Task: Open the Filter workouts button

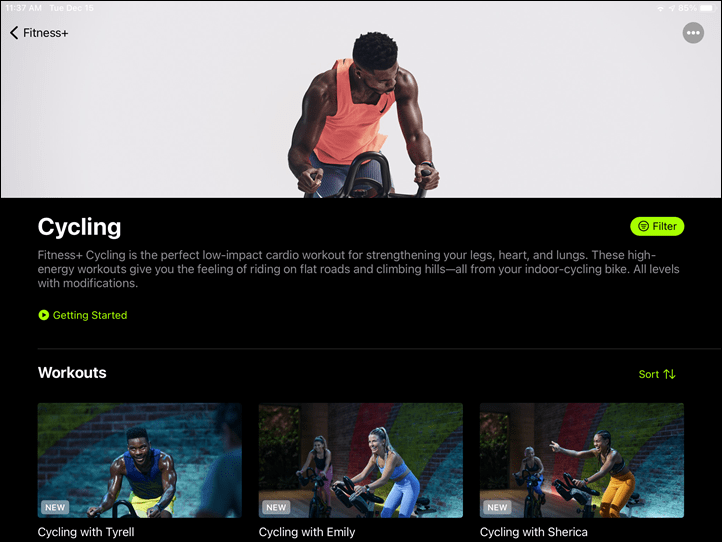Action: coord(657,226)
